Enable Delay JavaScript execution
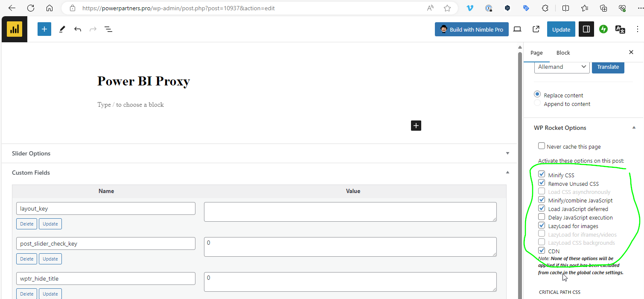The width and height of the screenshot is (644, 299). (542, 217)
